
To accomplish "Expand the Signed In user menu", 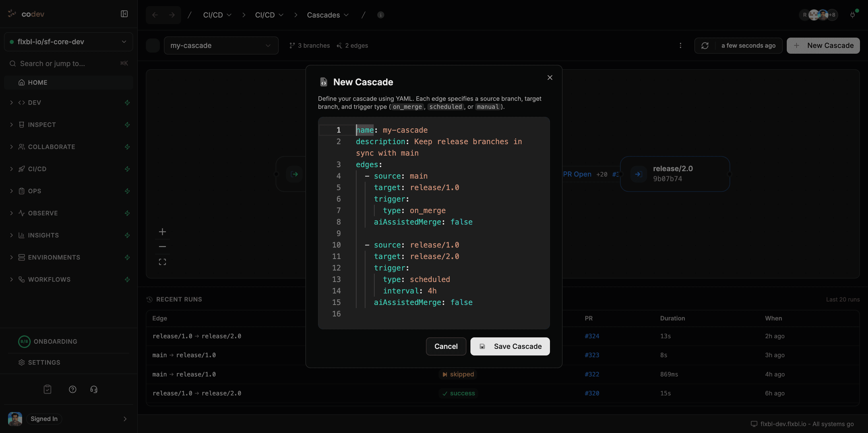I will [125, 419].
